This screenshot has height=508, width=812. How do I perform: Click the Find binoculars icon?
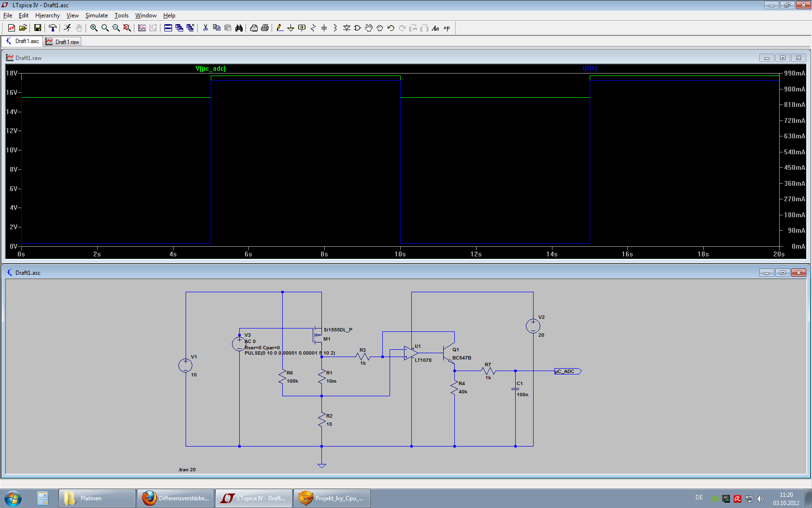(239, 28)
